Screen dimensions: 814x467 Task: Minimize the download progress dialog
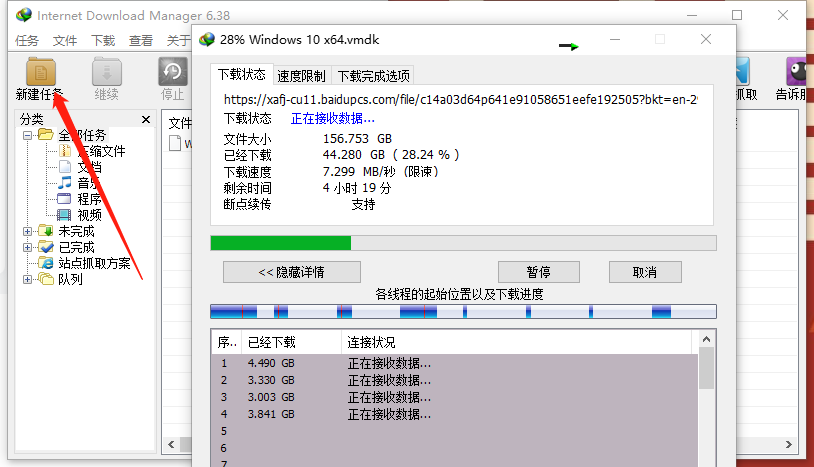click(615, 39)
